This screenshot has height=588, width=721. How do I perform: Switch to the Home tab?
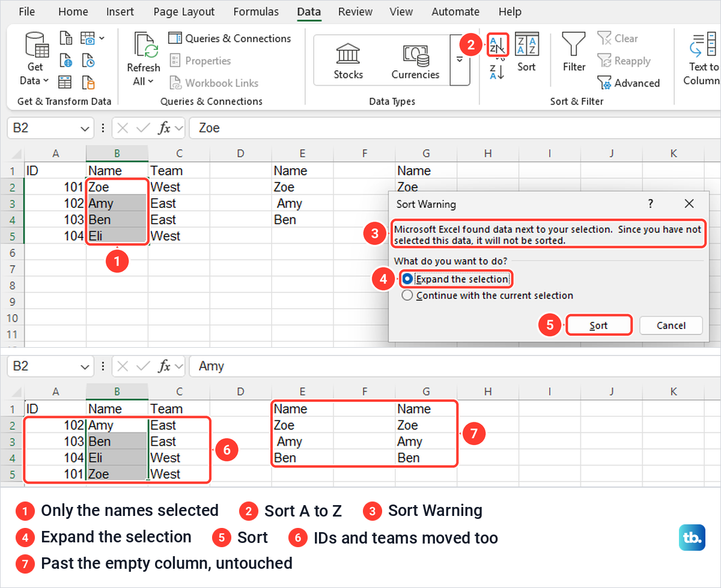(x=73, y=11)
